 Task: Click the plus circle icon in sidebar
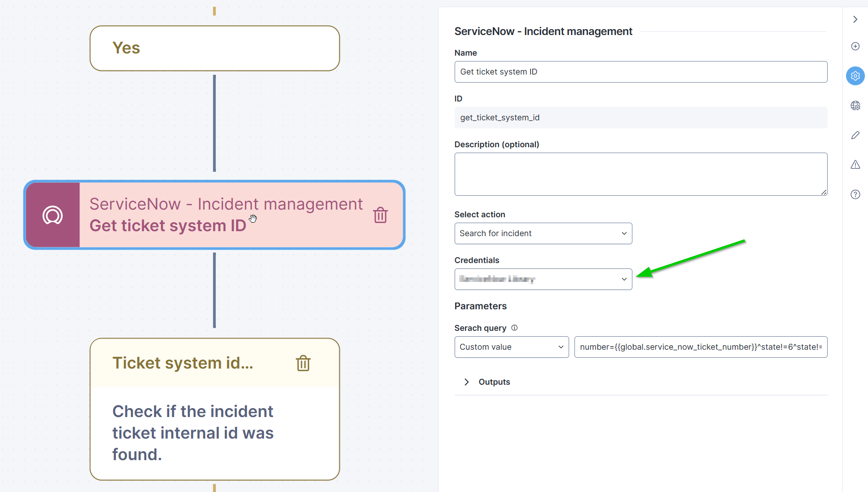click(x=855, y=46)
